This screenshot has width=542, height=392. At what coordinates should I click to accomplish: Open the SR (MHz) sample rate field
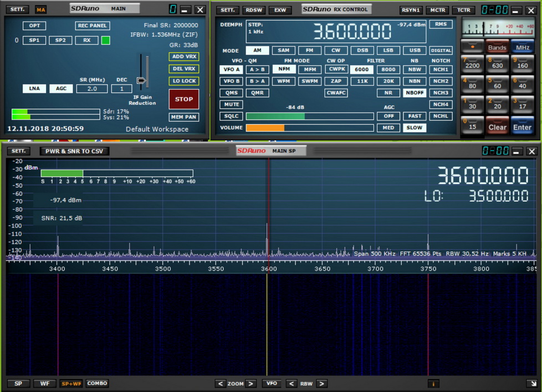click(x=92, y=89)
